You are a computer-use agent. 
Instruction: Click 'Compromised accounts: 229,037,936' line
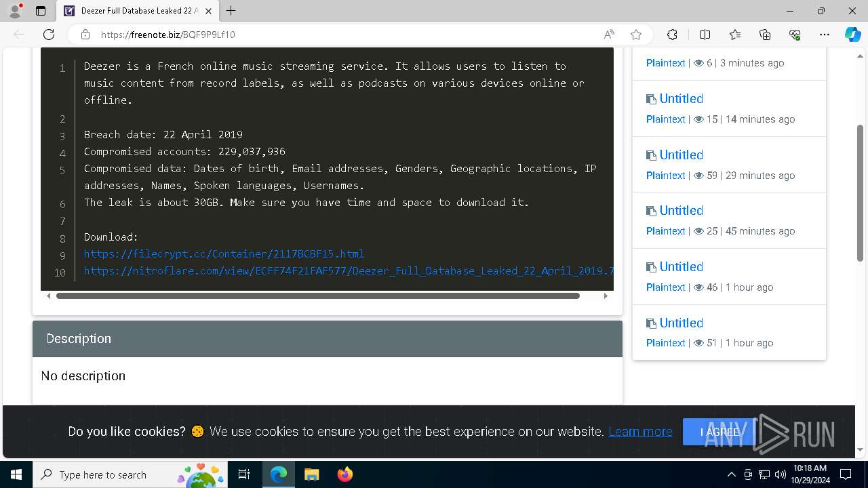184,151
